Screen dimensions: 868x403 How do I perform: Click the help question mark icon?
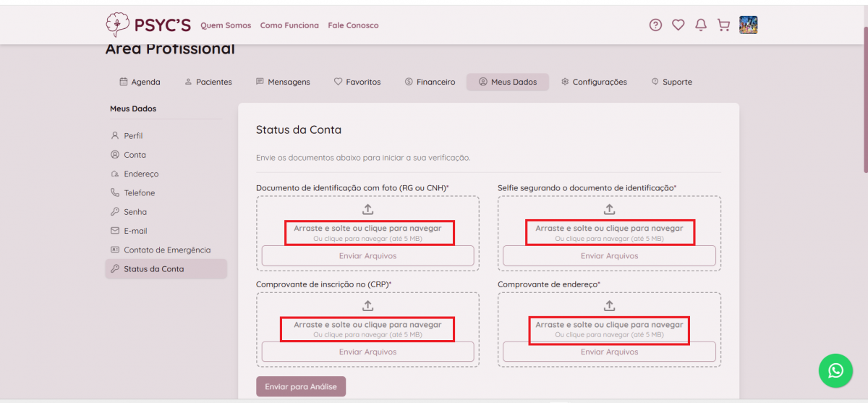[655, 25]
